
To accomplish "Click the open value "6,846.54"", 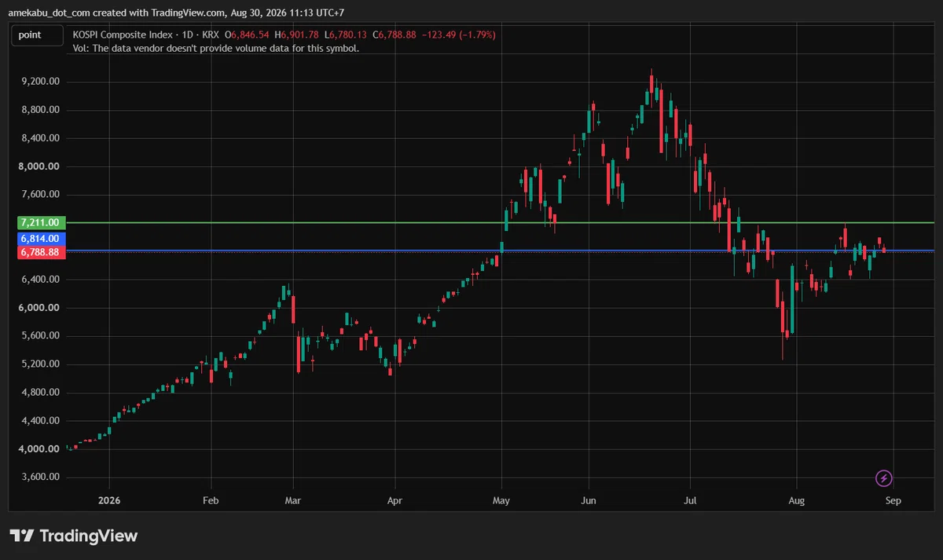I will tap(251, 35).
